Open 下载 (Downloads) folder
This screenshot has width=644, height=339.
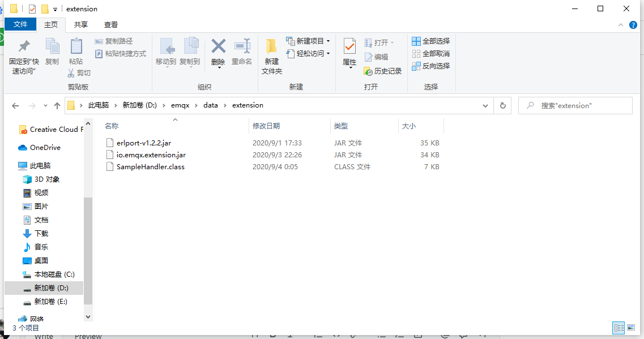click(x=36, y=234)
